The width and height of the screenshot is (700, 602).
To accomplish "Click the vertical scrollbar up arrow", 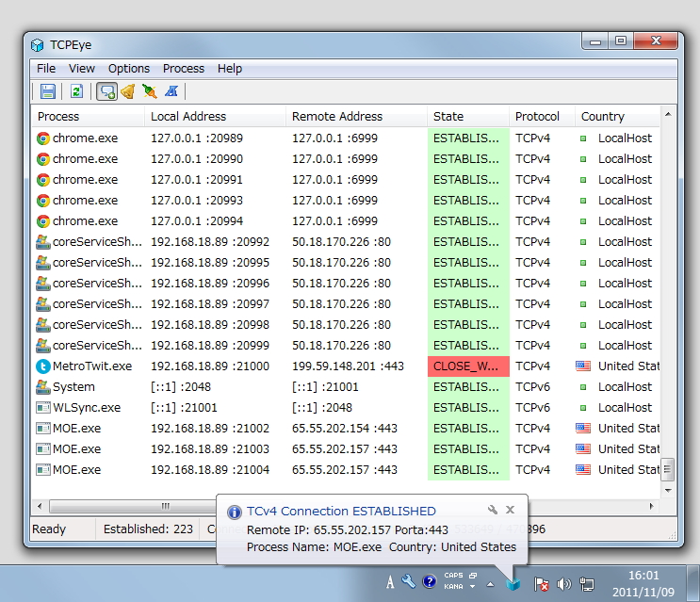I will (668, 115).
